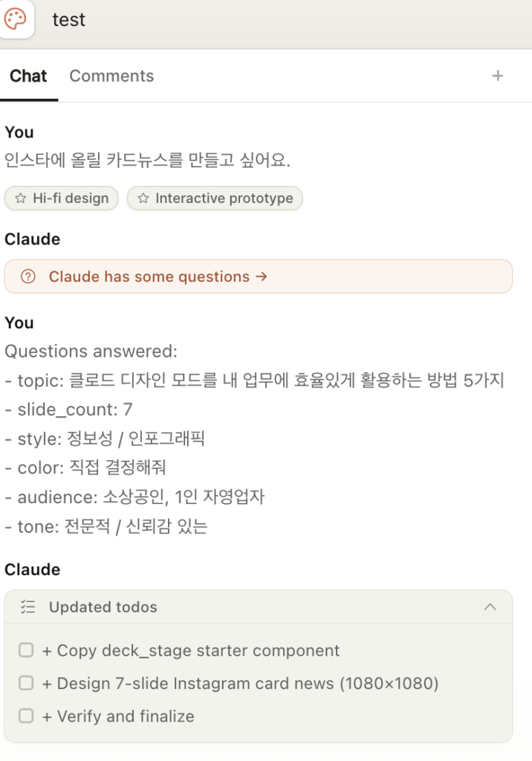532x761 pixels.
Task: Click the palette app icon
Action: tap(15, 19)
